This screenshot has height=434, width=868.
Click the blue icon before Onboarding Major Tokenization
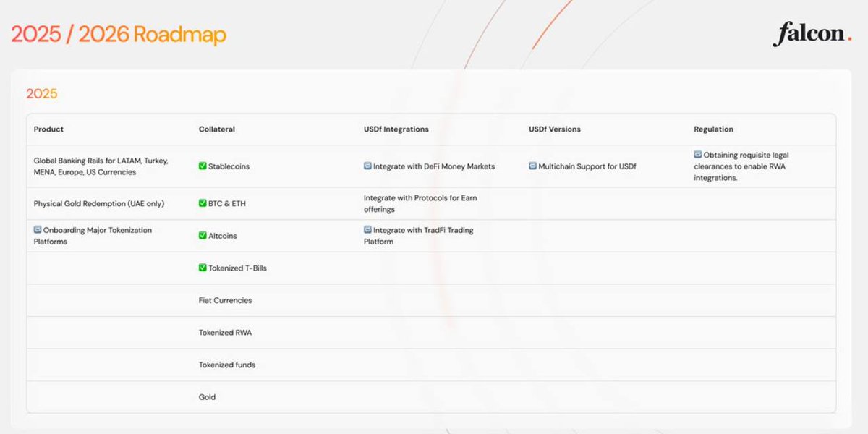point(38,230)
